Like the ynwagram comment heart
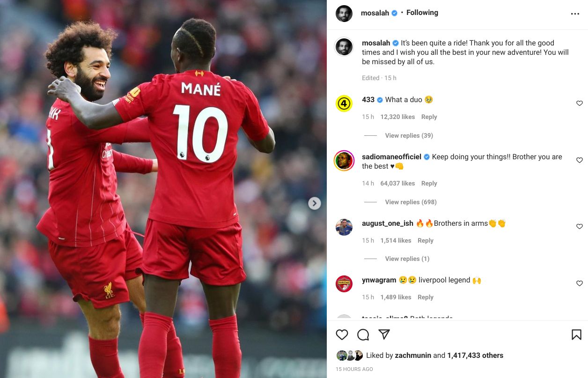This screenshot has height=378, width=588. point(580,283)
